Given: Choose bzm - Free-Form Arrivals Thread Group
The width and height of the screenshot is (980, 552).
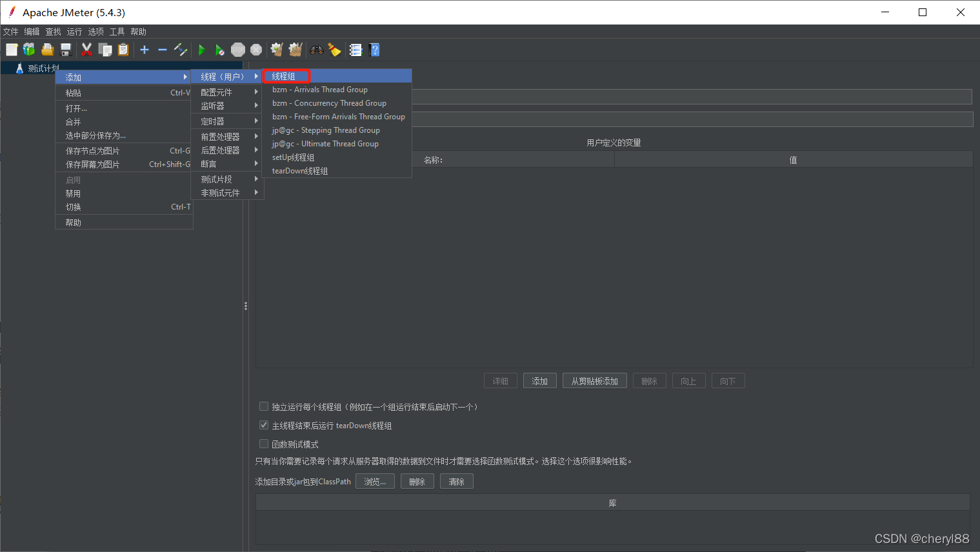Looking at the screenshot, I should [x=337, y=117].
